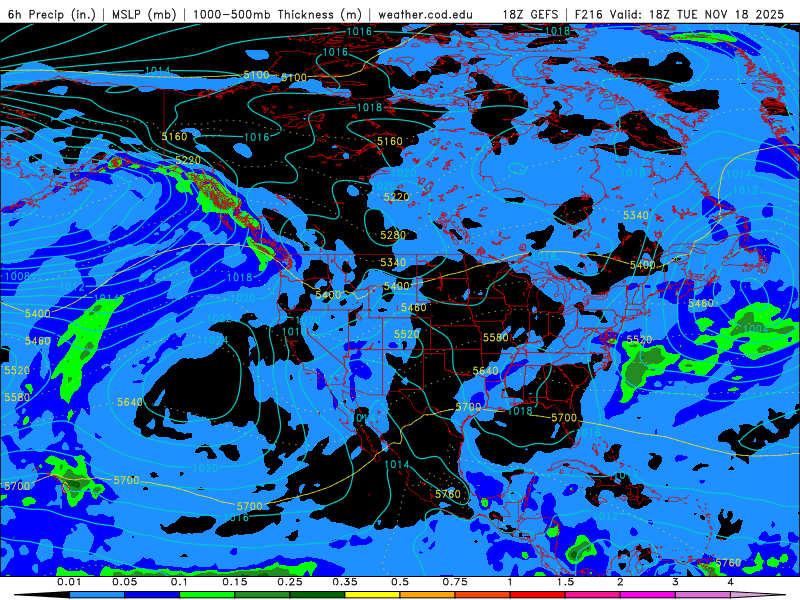Screen dimensions: 800x600
Task: Click the 'F216 Valid: 18Z TUE NOV 18 2025' text
Action: [679, 14]
